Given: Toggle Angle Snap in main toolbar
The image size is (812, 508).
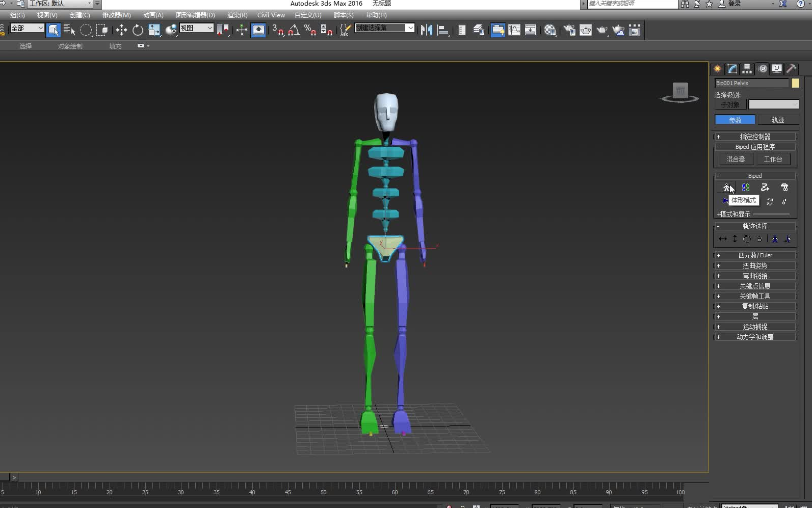Looking at the screenshot, I should coord(294,30).
